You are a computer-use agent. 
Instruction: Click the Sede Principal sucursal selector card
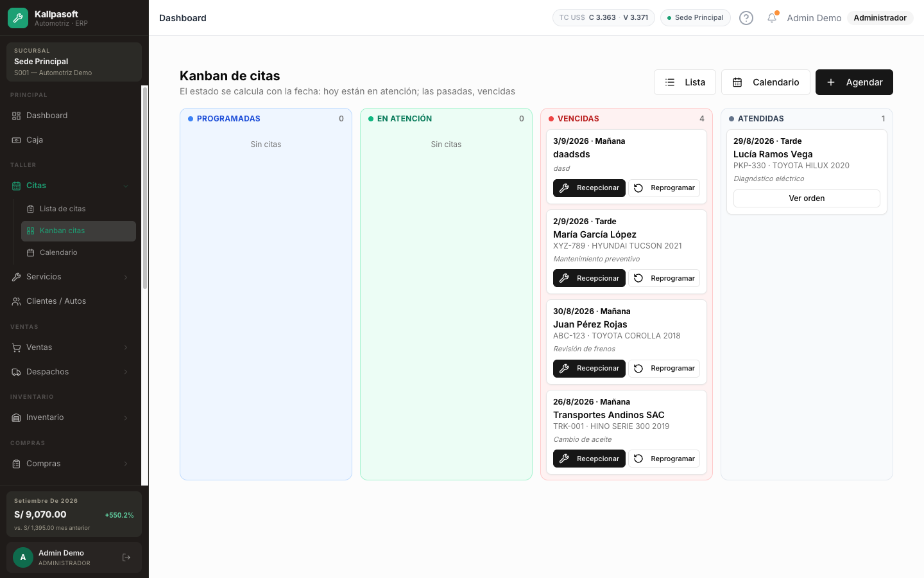point(74,62)
